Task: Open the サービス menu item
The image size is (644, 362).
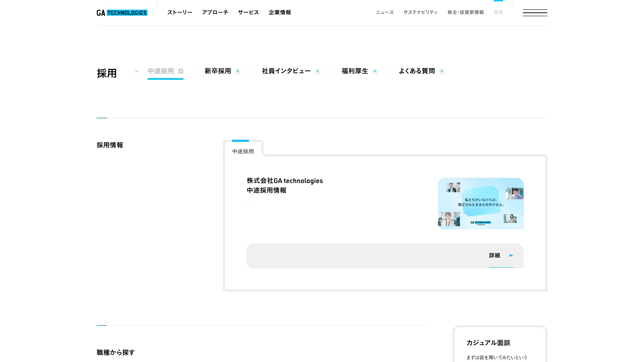Action: coord(249,12)
